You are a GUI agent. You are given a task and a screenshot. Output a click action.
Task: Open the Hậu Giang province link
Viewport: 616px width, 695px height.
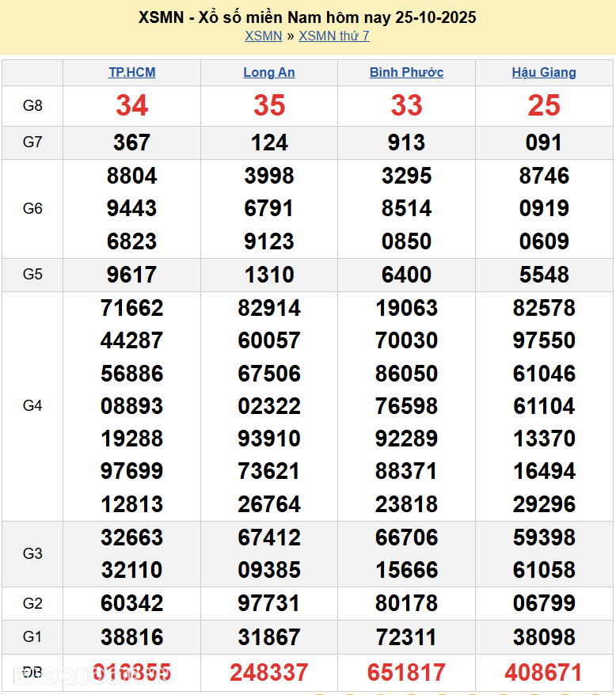pyautogui.click(x=544, y=73)
